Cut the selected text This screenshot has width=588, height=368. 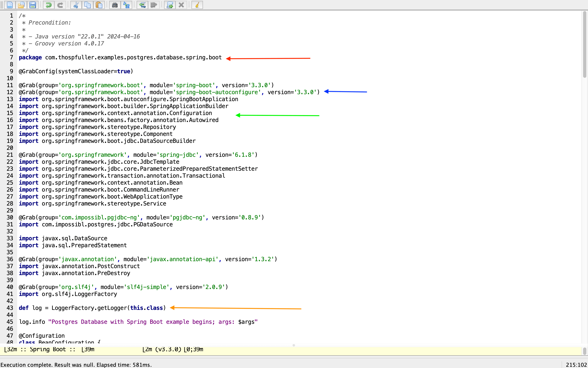[76, 5]
